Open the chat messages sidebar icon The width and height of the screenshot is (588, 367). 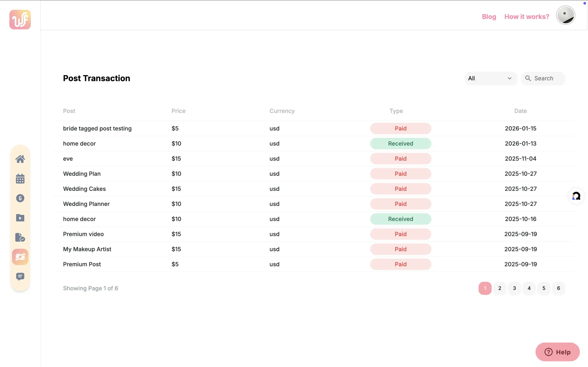(20, 276)
